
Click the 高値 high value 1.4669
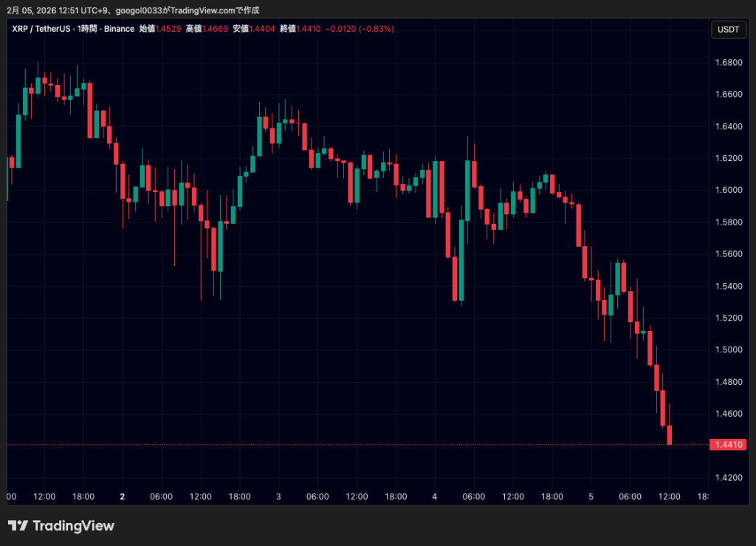pos(216,29)
